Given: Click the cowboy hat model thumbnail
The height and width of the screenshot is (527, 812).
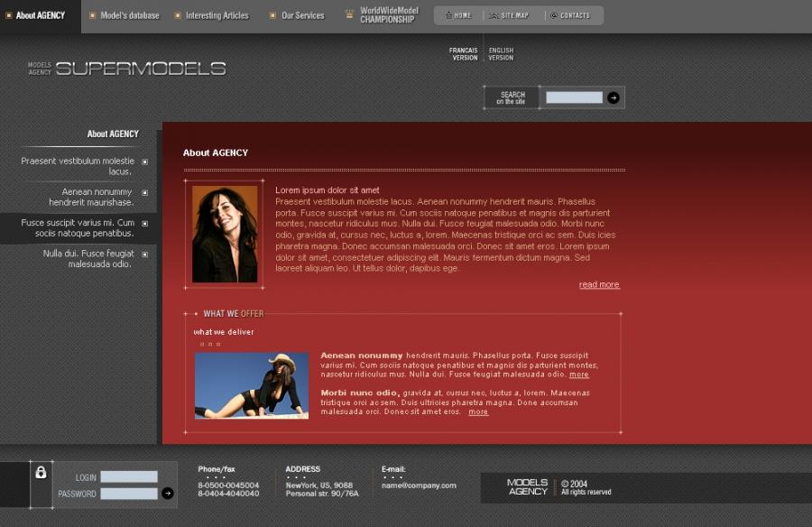Looking at the screenshot, I should [x=252, y=385].
